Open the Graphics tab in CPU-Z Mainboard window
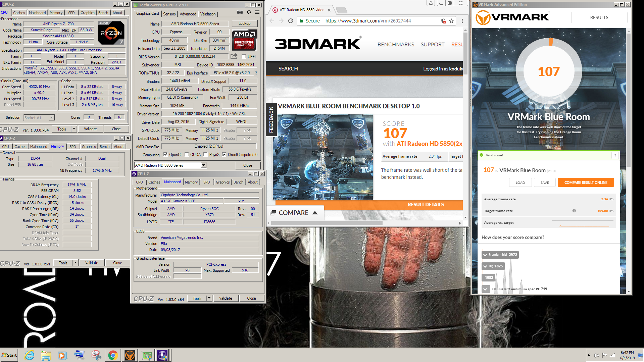The image size is (644, 362). (x=223, y=182)
